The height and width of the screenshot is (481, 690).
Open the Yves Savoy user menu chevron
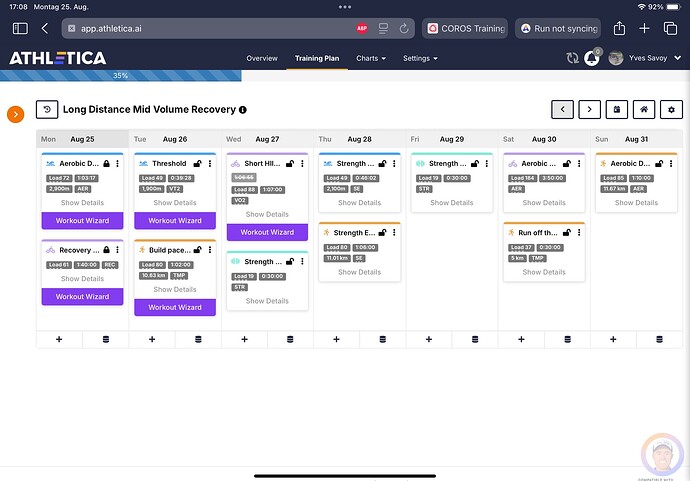click(677, 58)
